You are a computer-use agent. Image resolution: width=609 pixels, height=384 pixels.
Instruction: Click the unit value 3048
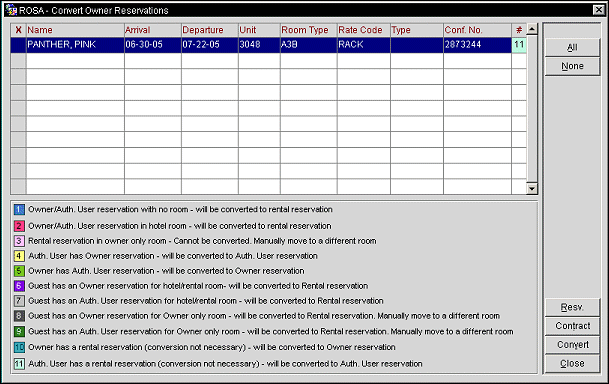[x=259, y=45]
